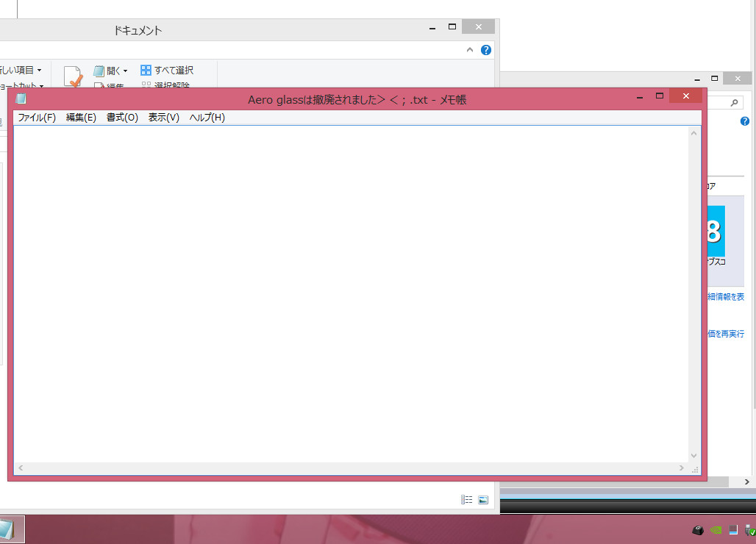The width and height of the screenshot is (756, 544).
Task: Click the Notepad vertical scrollbar down arrow
Action: (x=693, y=456)
